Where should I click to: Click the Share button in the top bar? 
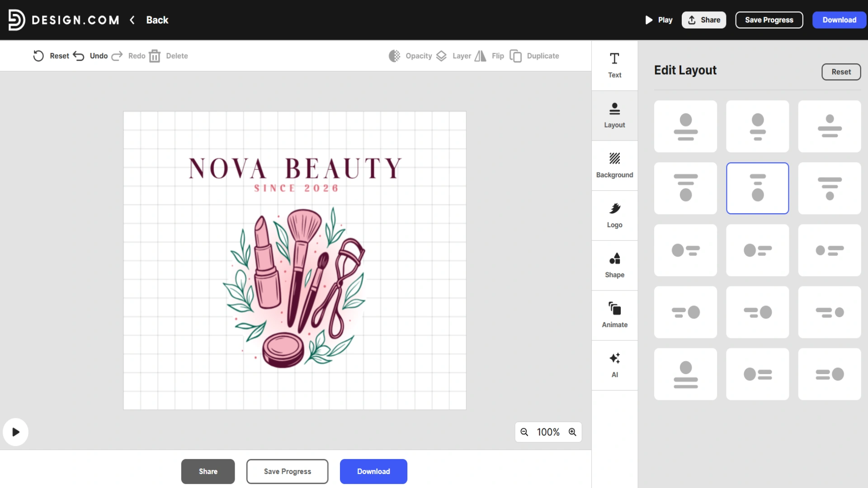[704, 20]
